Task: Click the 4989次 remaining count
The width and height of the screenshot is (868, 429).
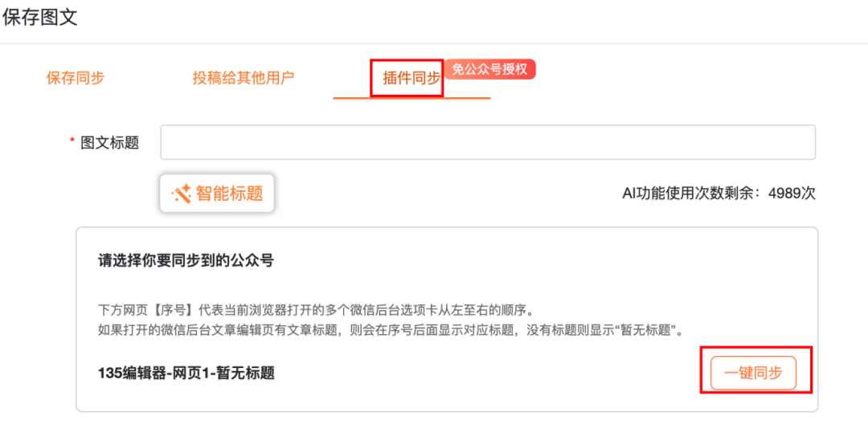Action: (792, 194)
